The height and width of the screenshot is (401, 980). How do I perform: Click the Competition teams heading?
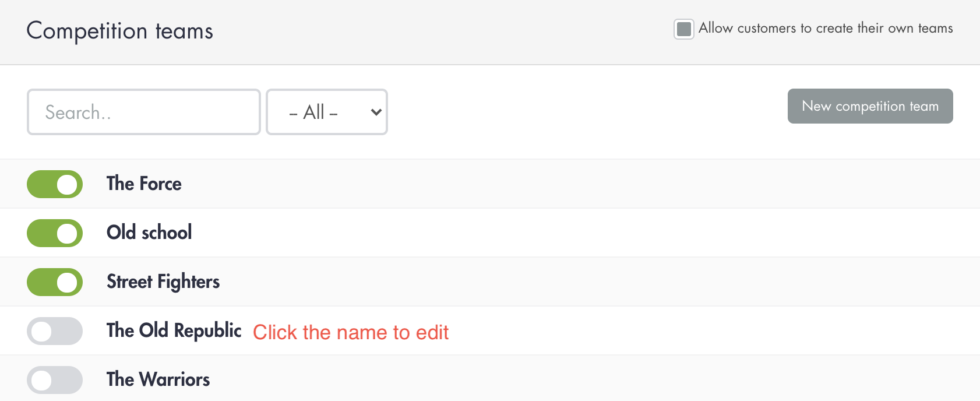[x=119, y=31]
